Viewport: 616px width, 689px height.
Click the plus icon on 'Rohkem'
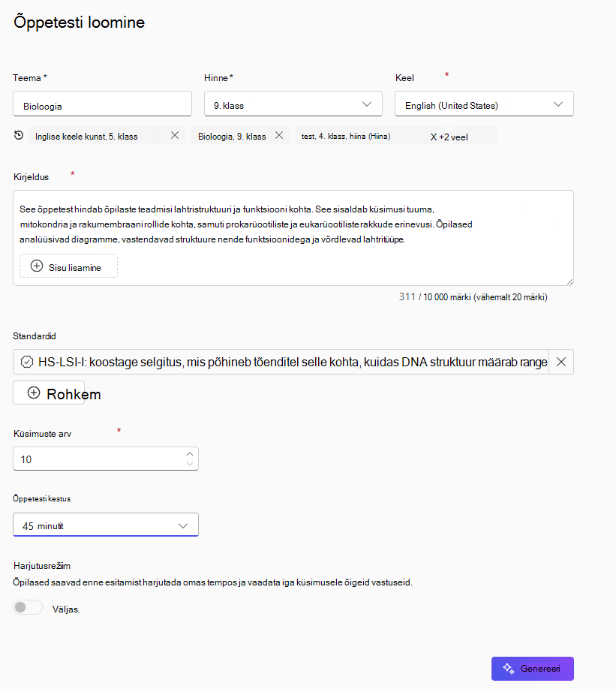point(34,393)
